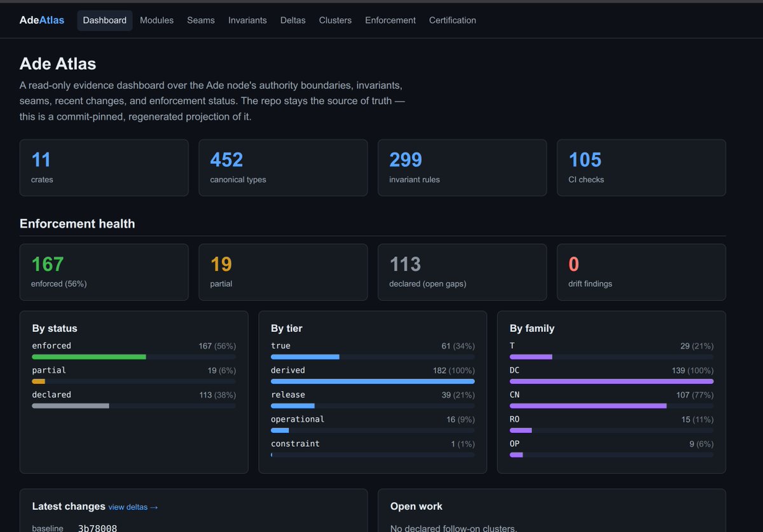Screen dimensions: 763x532
Task: Click the AdeAtlas logo in navbar
Action: click(42, 20)
